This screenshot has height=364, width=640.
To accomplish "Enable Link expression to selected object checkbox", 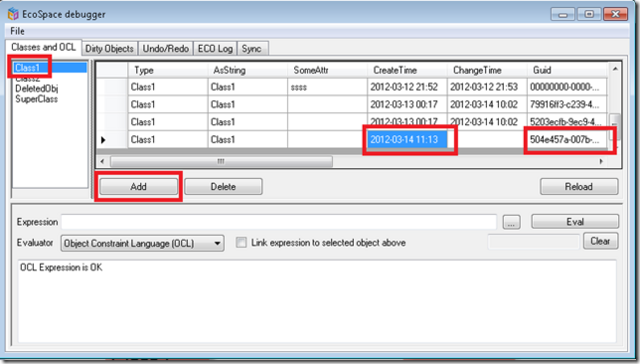I will (241, 243).
